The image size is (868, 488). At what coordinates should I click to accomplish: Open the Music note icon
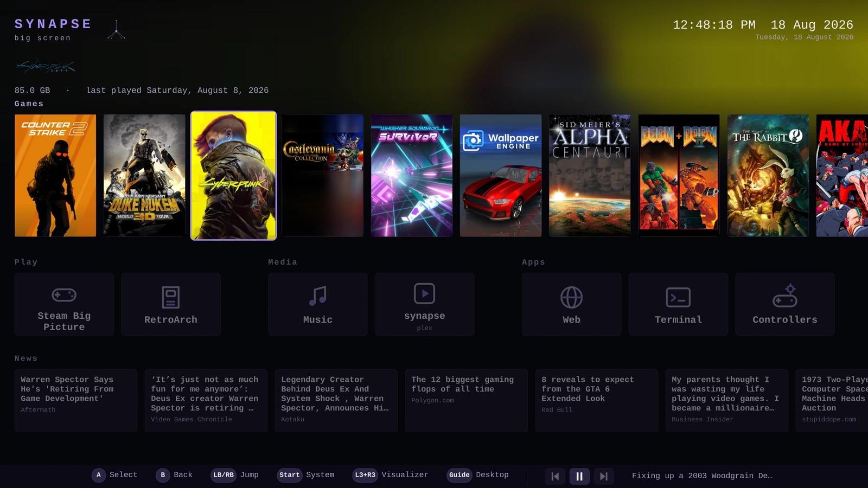pyautogui.click(x=317, y=296)
